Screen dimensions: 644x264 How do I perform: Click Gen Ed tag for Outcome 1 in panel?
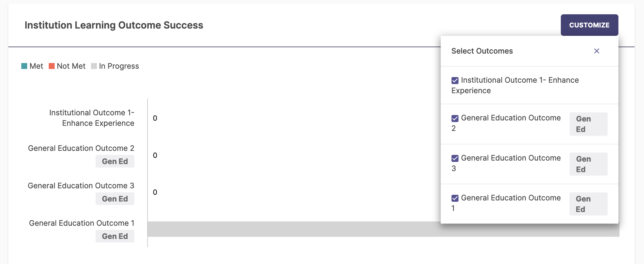point(588,204)
